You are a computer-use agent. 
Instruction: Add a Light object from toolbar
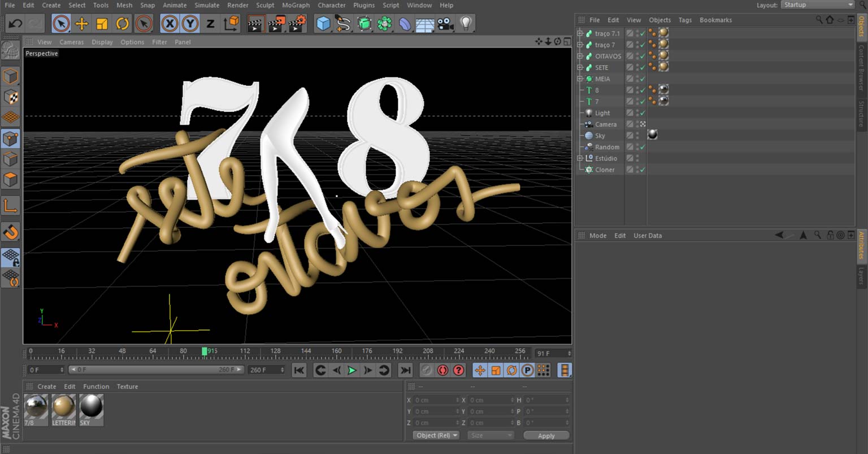(466, 24)
